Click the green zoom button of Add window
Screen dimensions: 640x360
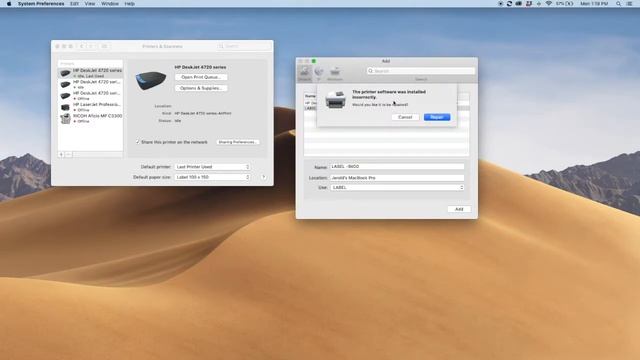pos(314,61)
